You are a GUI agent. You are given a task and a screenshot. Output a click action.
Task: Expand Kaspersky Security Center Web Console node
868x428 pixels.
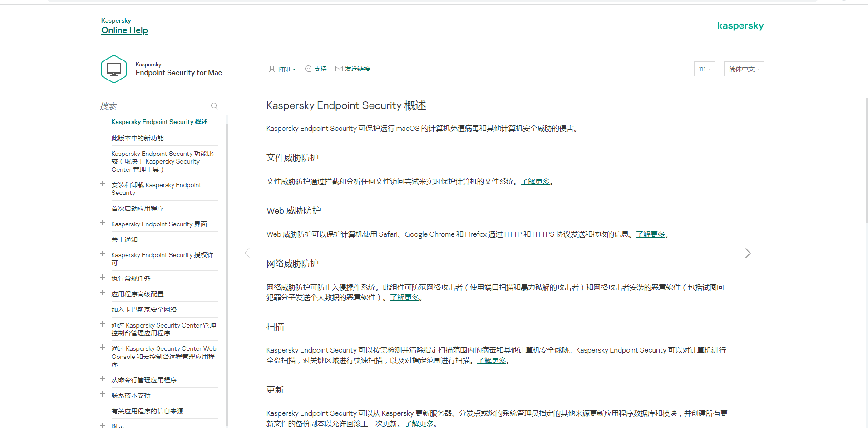point(103,348)
